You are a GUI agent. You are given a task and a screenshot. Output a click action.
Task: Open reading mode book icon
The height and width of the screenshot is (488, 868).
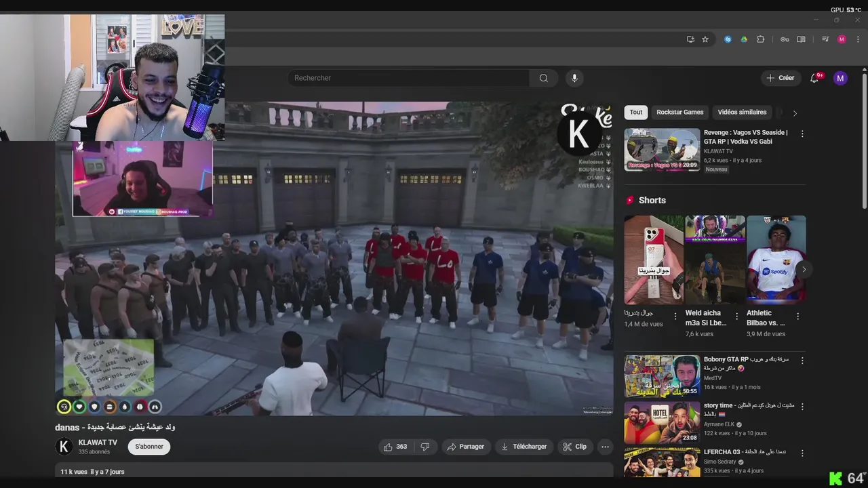(x=801, y=39)
